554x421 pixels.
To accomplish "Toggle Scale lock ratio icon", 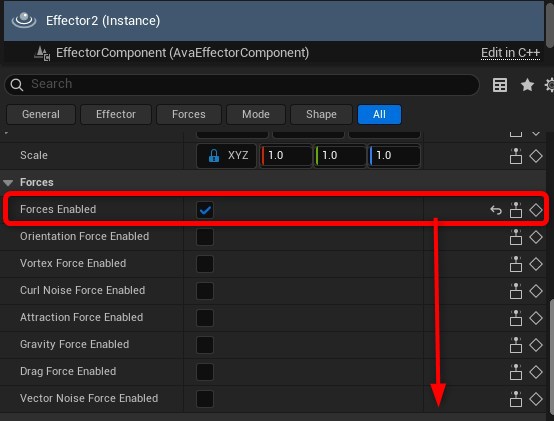I will (x=214, y=155).
